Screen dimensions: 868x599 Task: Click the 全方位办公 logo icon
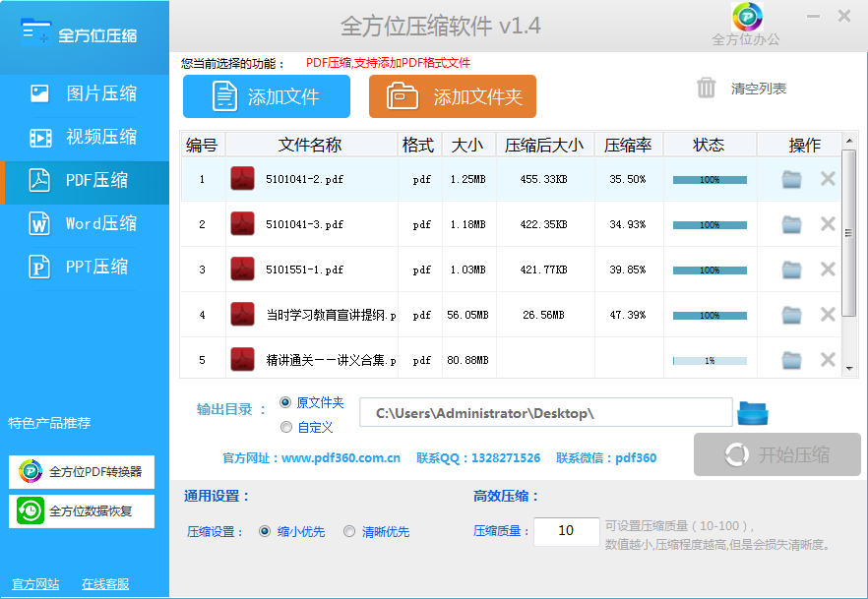747,17
